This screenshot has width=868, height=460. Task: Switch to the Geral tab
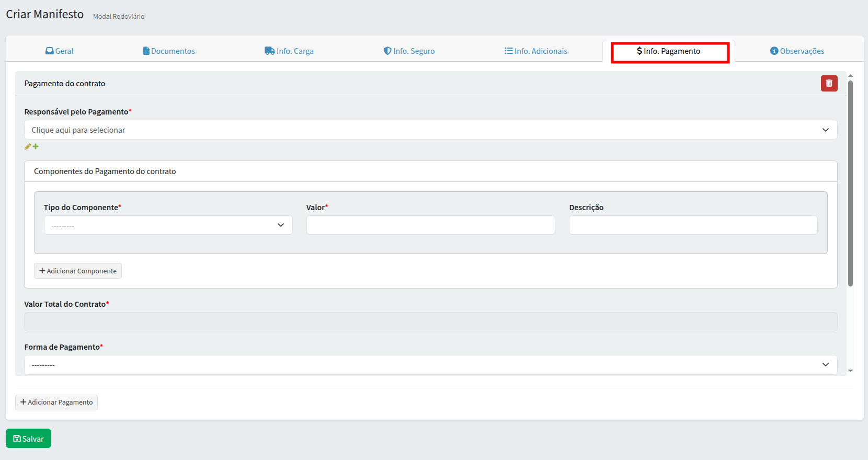(x=59, y=51)
